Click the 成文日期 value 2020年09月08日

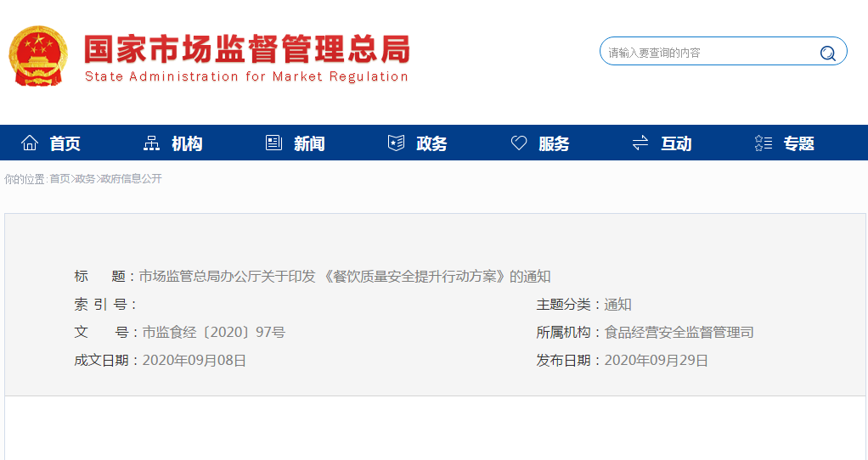[194, 361]
